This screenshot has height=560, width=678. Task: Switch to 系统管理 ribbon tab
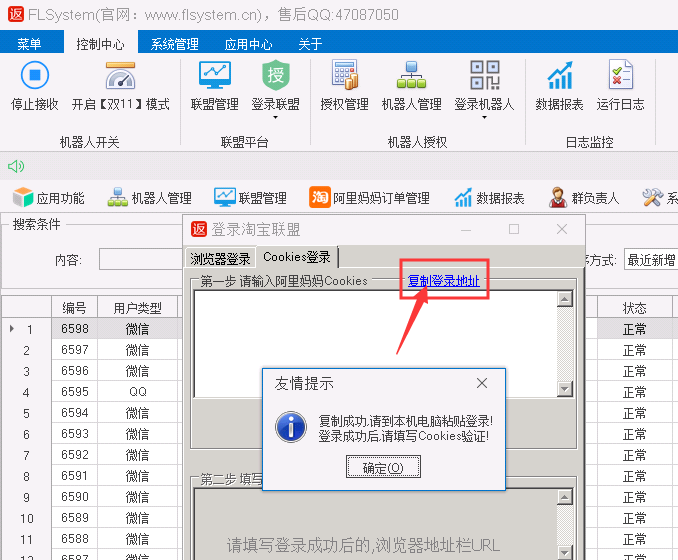175,44
